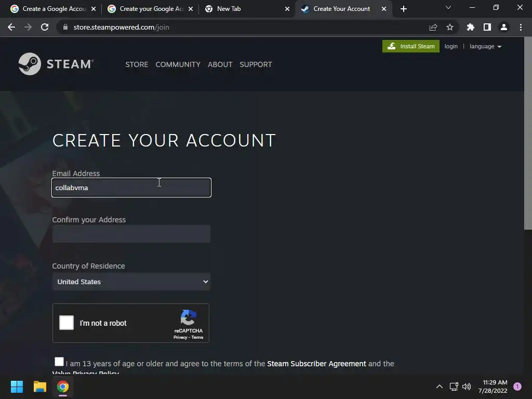Open reCAPTCHA Terms link

(197, 337)
